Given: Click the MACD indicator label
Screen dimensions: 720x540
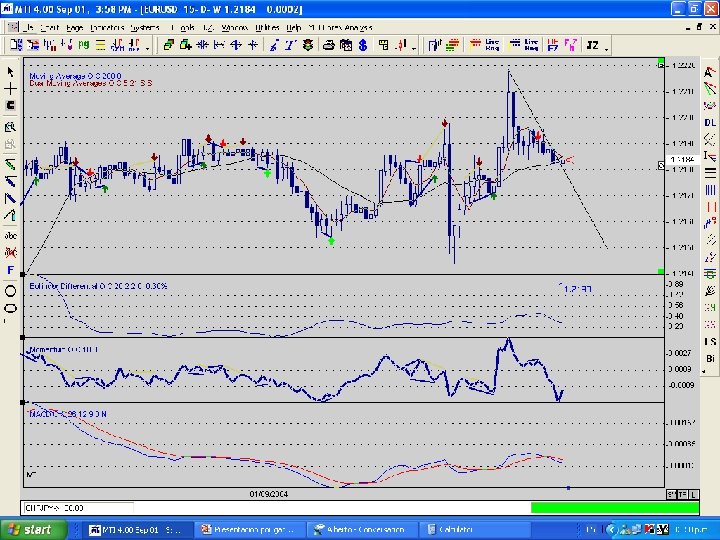Looking at the screenshot, I should 68,414.
